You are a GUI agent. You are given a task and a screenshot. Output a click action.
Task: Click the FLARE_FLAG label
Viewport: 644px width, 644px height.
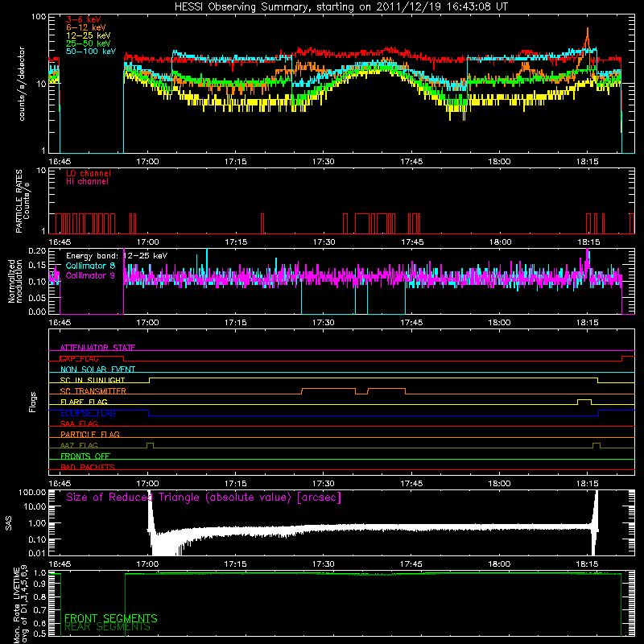pos(84,402)
